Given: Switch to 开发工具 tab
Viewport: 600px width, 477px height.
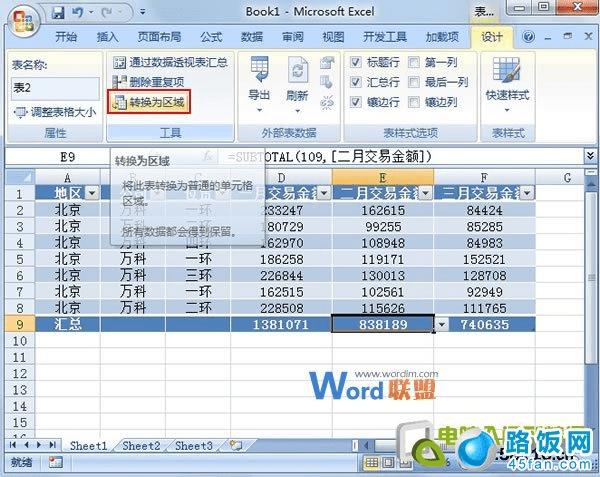Looking at the screenshot, I should (x=385, y=37).
